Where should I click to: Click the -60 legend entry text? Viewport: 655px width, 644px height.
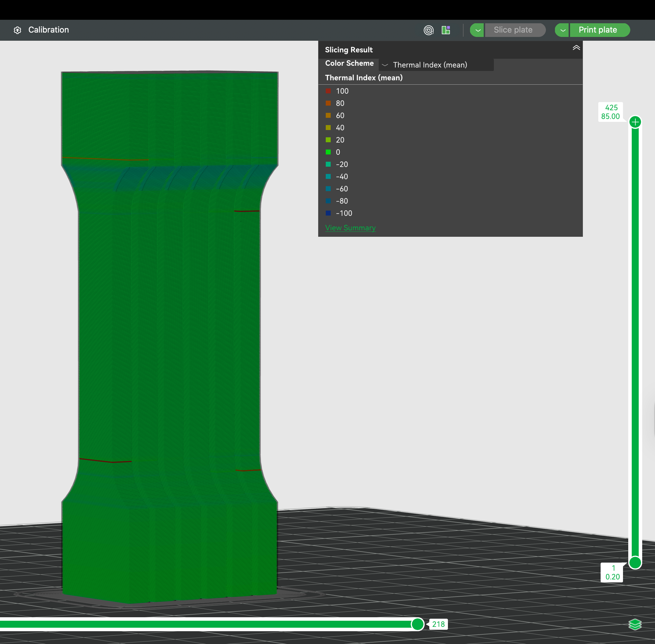pos(342,189)
